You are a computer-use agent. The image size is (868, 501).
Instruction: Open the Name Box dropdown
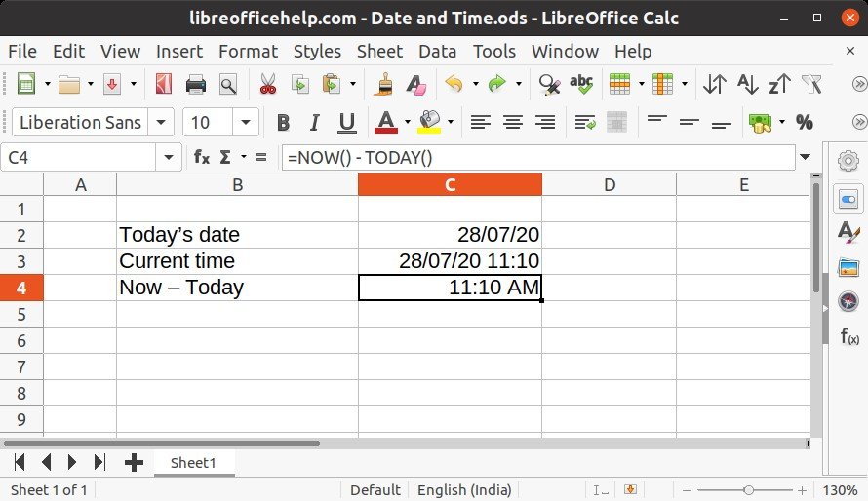[169, 158]
